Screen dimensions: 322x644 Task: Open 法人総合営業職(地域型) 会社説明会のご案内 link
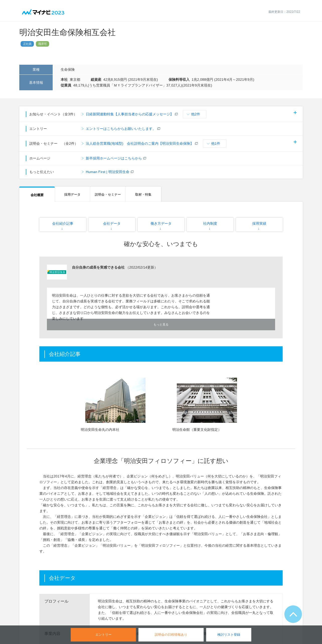tap(139, 144)
